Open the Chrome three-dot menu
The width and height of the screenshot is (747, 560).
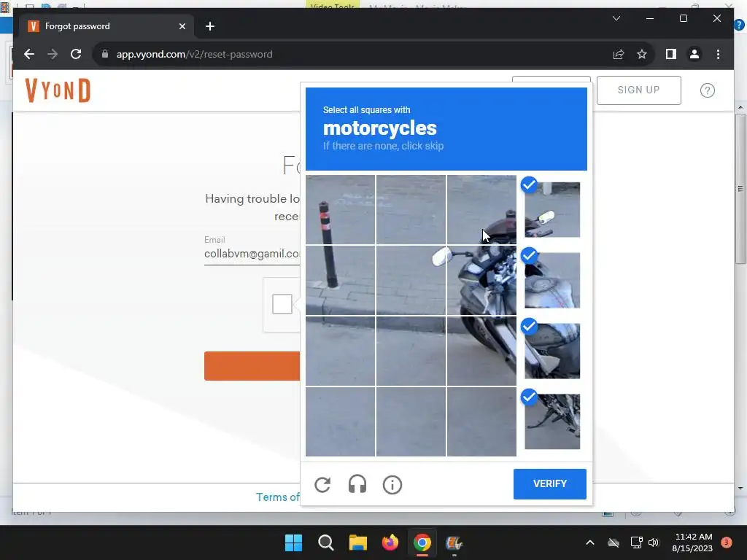coord(718,54)
